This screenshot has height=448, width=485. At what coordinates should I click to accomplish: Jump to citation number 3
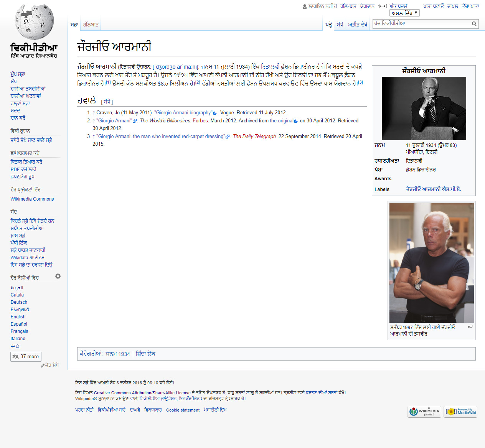pos(360,82)
